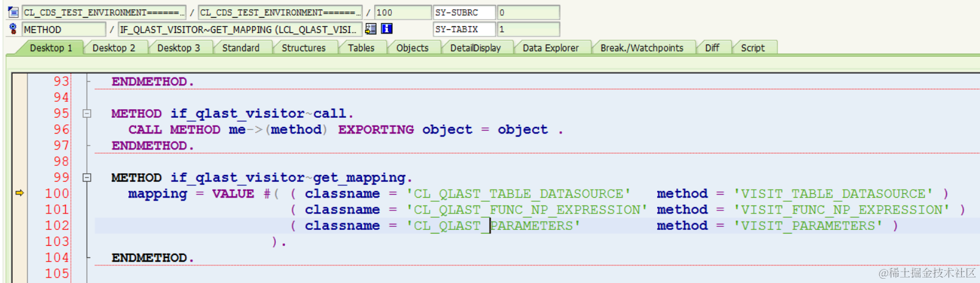Open the Data Explorer tab
This screenshot has width=980, height=283.
point(550,48)
